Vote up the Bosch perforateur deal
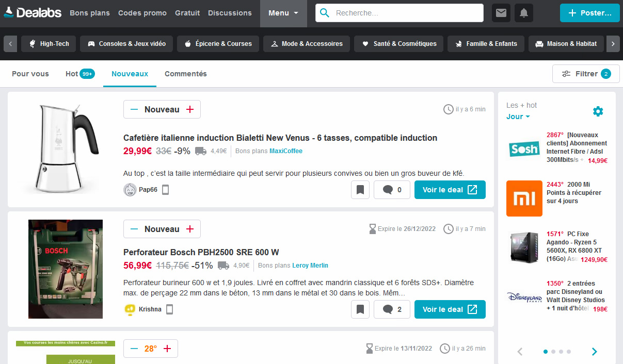Screen dimensions: 623x364 [x=190, y=229]
